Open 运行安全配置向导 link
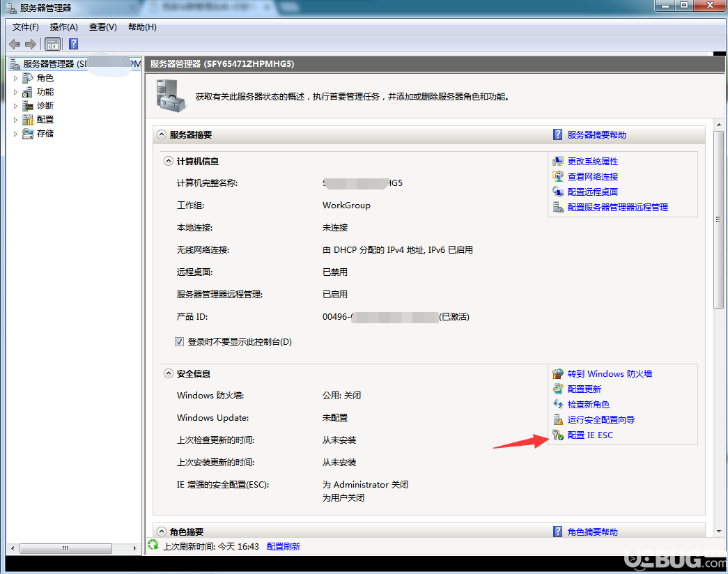The height and width of the screenshot is (574, 728). tap(601, 420)
